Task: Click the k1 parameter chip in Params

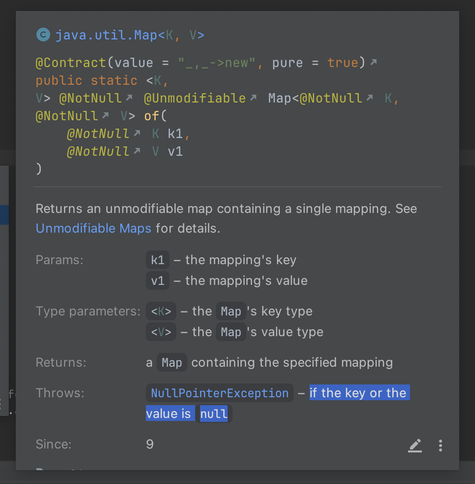Action: [x=158, y=260]
